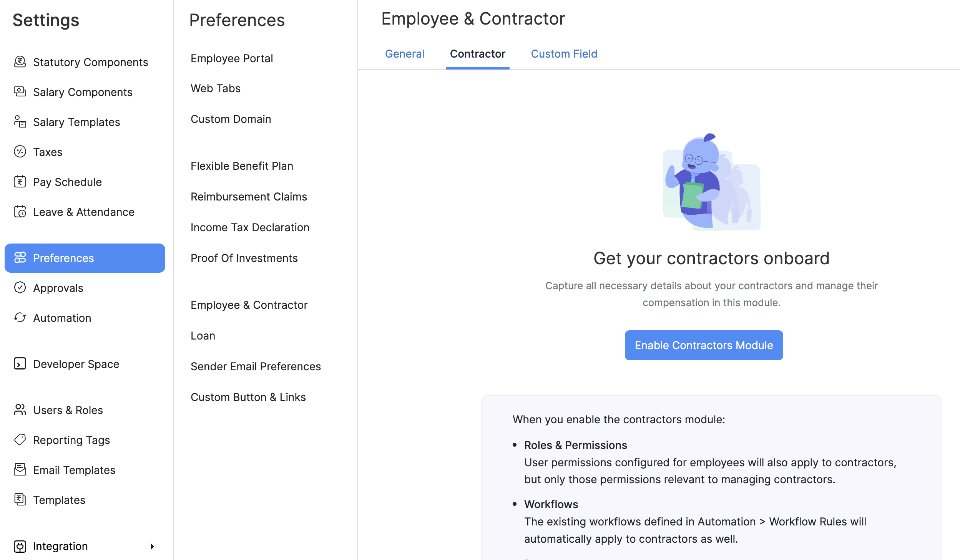Click the Users & Roles people icon
This screenshot has height=560, width=960.
click(20, 410)
